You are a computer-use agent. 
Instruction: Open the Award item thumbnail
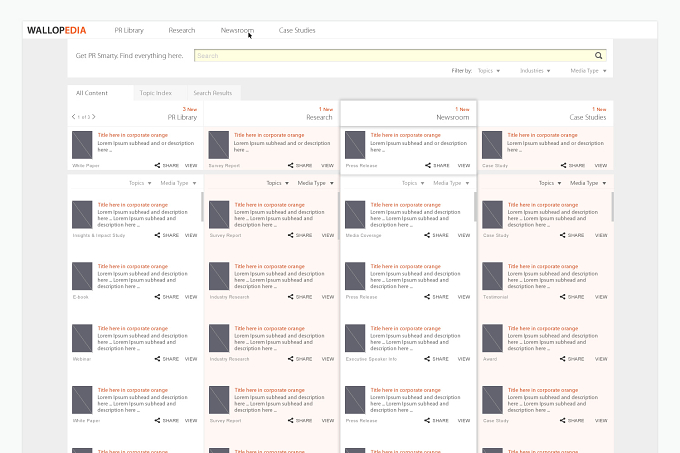(492, 338)
